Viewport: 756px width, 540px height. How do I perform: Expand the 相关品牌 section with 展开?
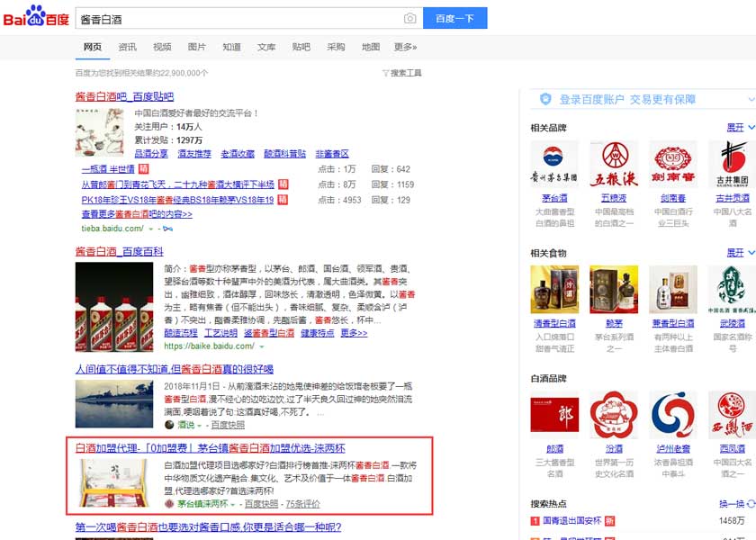click(x=741, y=127)
